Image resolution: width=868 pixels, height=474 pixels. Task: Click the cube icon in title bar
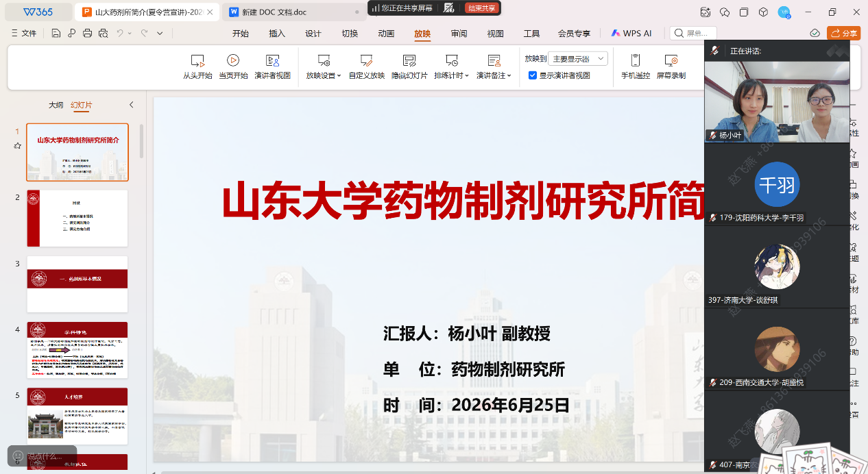pos(763,12)
